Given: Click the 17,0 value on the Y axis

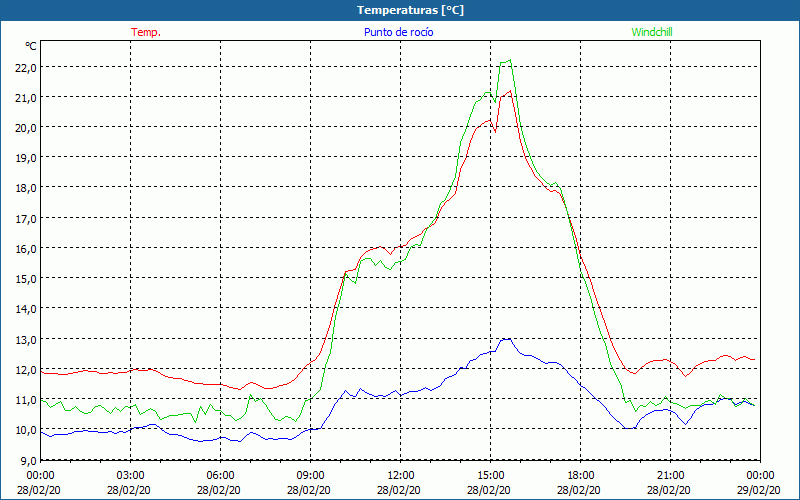Looking at the screenshot, I should [26, 219].
